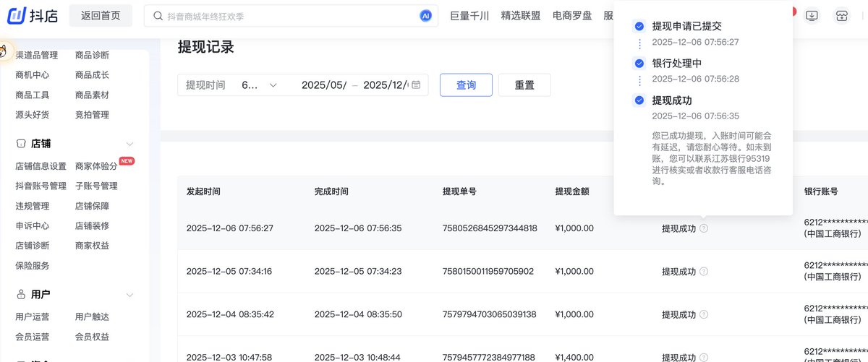Click the gift box icon in top bar
Image resolution: width=868 pixels, height=362 pixels.
pos(841,16)
